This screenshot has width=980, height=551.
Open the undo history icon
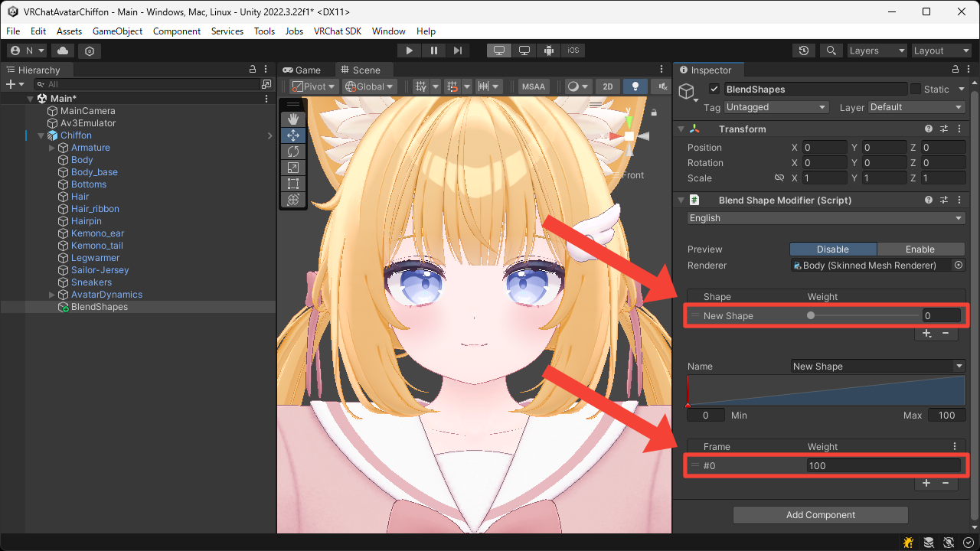pos(803,51)
